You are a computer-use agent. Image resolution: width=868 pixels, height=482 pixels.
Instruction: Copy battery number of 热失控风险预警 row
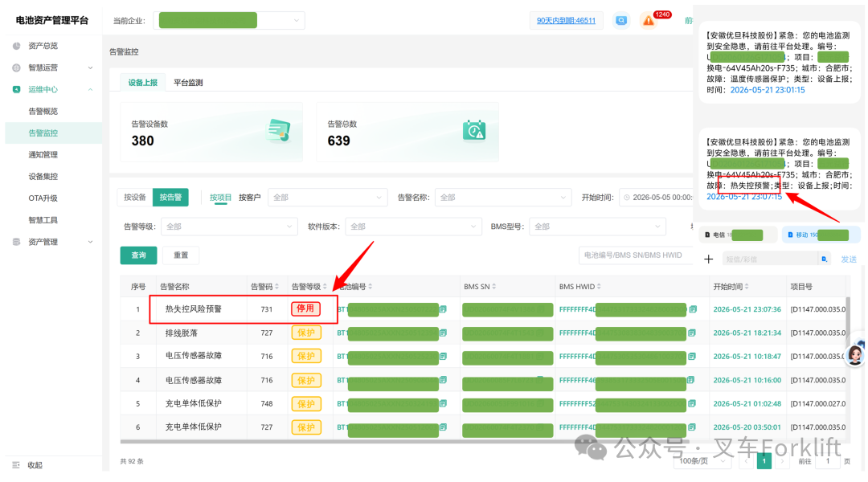click(443, 309)
